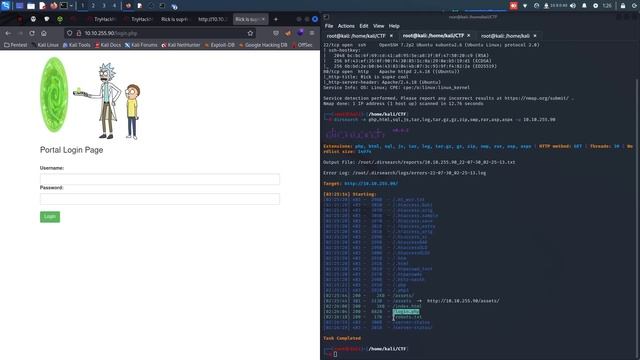Open the Kali Tools bookmark
The image size is (640, 360).
(x=76, y=45)
